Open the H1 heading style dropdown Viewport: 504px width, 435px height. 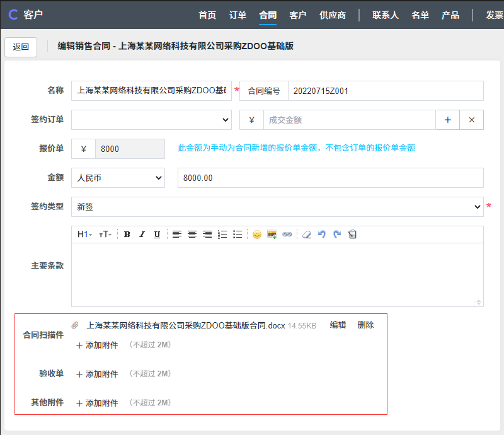(x=84, y=235)
